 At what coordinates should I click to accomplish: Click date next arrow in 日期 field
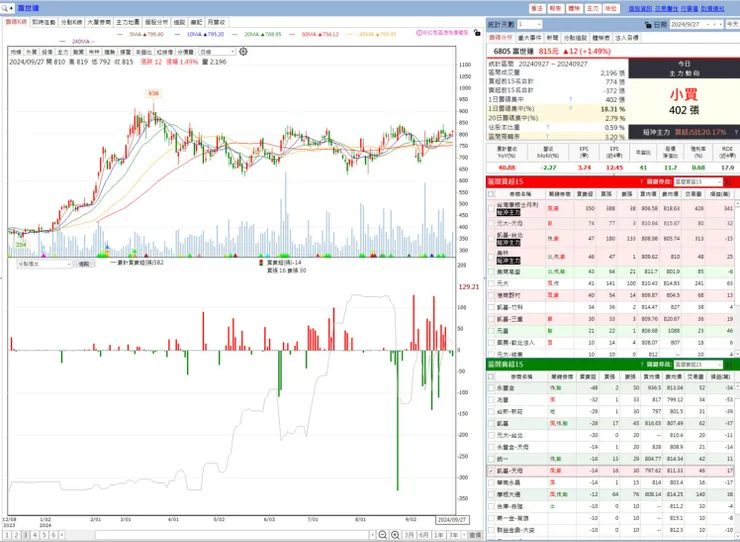coord(720,24)
